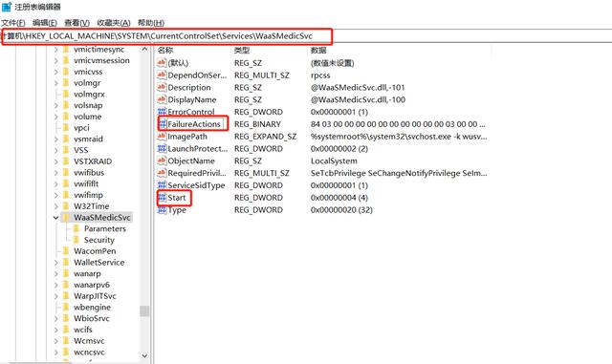Click the wanarp folder icon
The image size is (612, 364).
[x=66, y=273]
